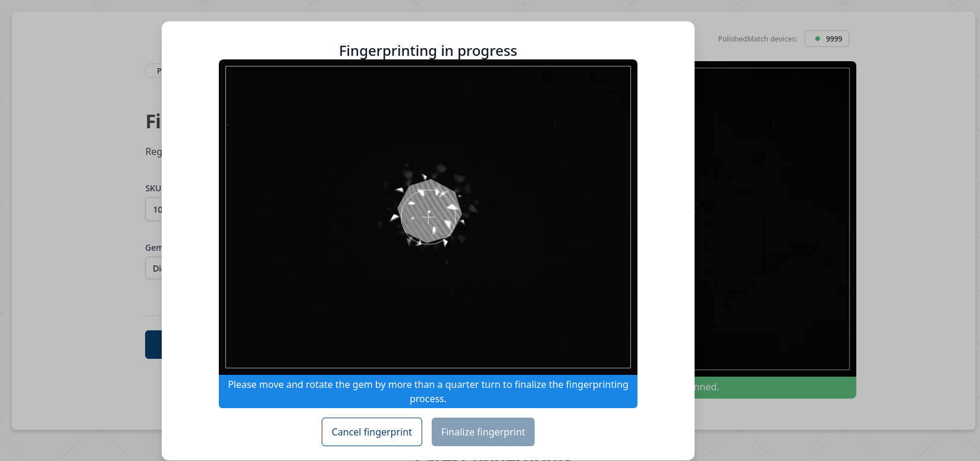Open the partially hidden Gem type dropdown
Viewport: 980px width, 461px height.
[154, 269]
